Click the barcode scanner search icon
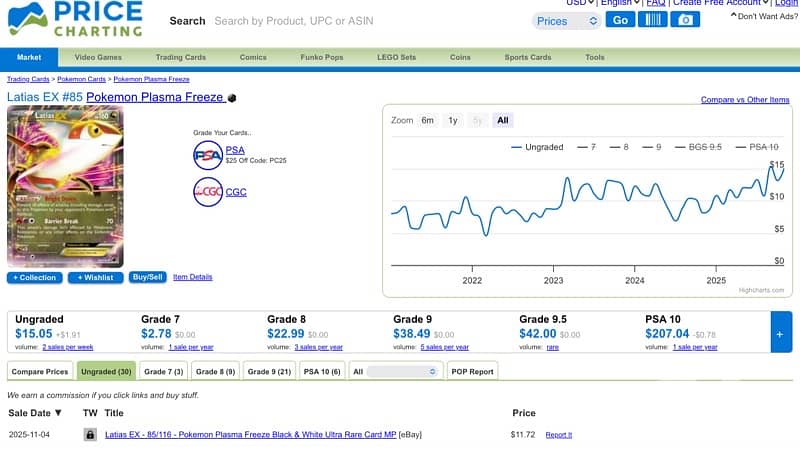The width and height of the screenshot is (800, 451). tap(652, 20)
